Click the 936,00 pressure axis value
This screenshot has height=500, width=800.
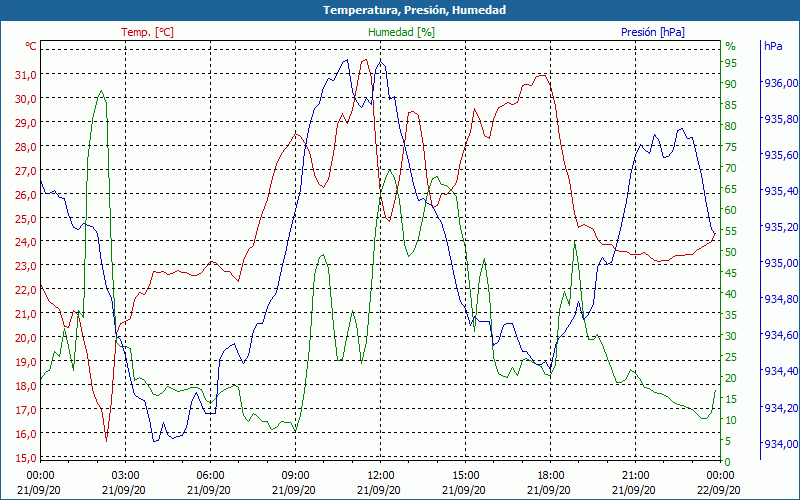pos(780,83)
